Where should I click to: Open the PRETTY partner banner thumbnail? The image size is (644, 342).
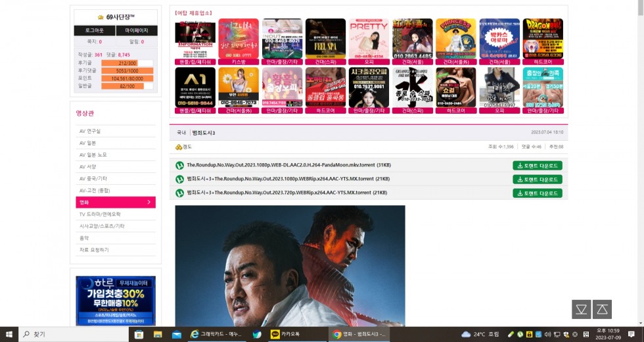[x=369, y=39]
